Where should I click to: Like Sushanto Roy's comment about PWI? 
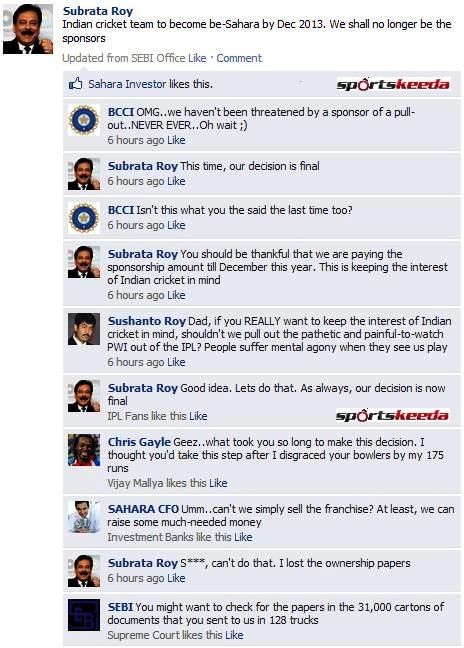click(x=176, y=362)
